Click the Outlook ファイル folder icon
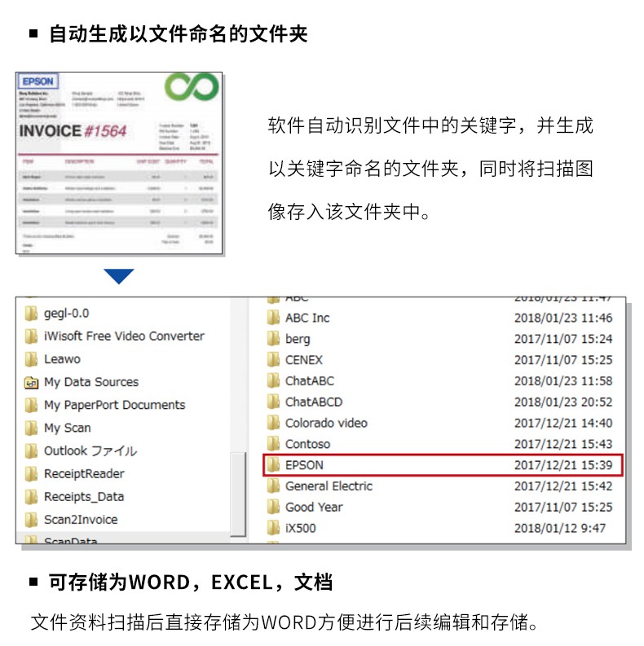Screen dimensions: 644x646 31,451
